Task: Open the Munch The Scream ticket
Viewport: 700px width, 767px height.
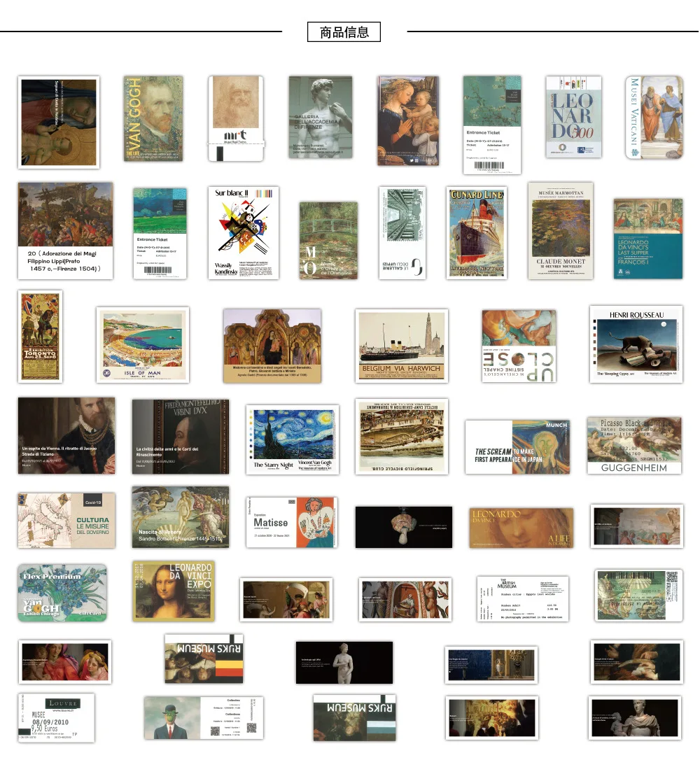Action: [x=517, y=447]
